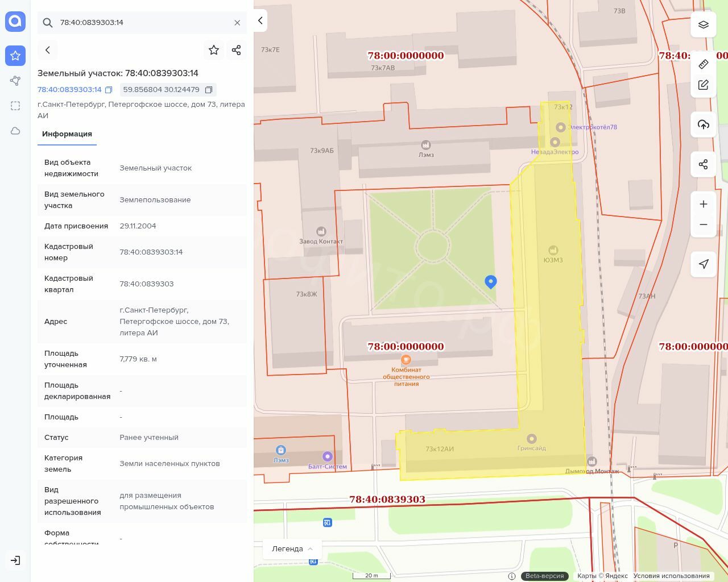Select the ruler measurement tool

tap(704, 64)
